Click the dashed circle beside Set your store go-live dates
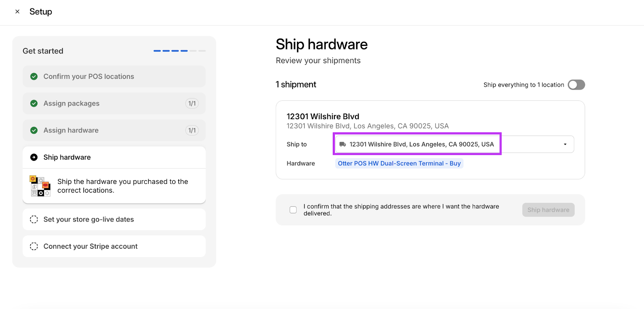The width and height of the screenshot is (644, 309). click(x=34, y=219)
